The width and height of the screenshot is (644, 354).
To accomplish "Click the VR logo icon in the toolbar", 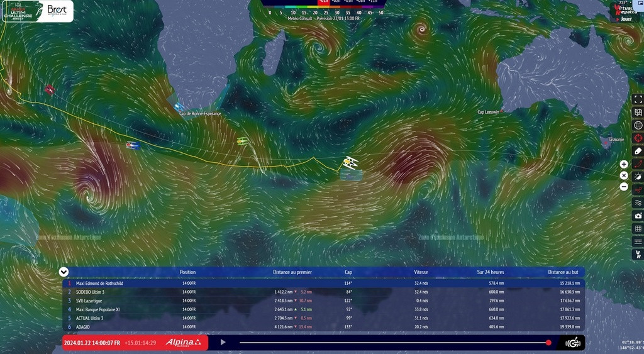I will coord(638,255).
